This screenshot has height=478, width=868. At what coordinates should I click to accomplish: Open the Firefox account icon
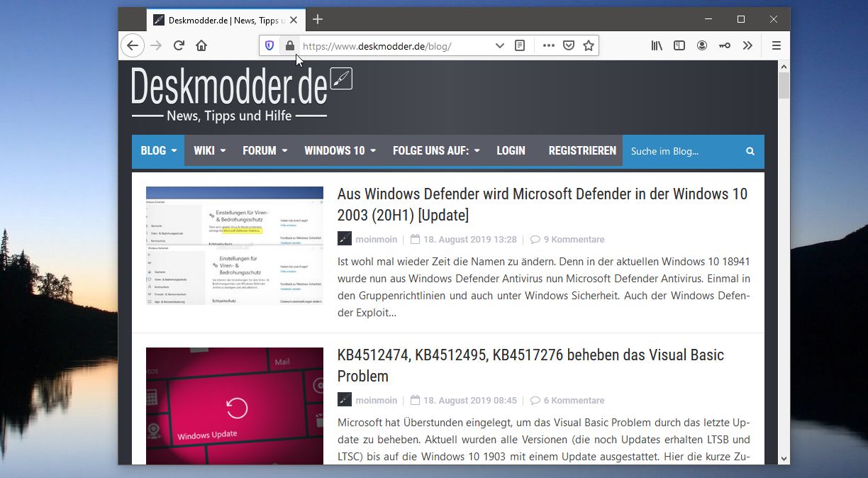click(x=702, y=45)
